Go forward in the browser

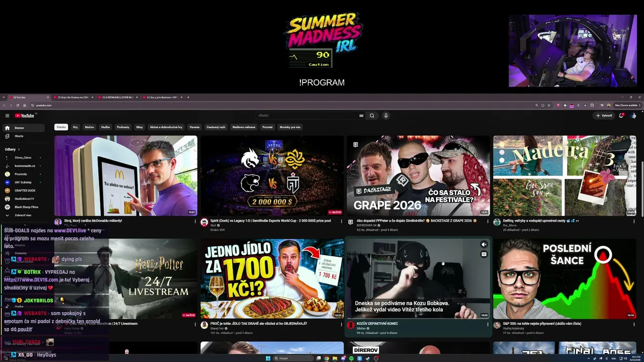(11, 105)
